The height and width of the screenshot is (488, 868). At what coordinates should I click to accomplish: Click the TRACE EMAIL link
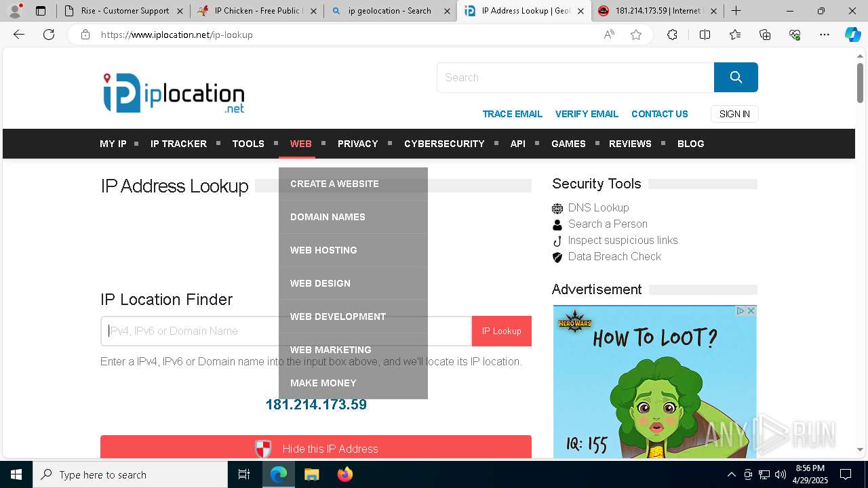(x=512, y=114)
